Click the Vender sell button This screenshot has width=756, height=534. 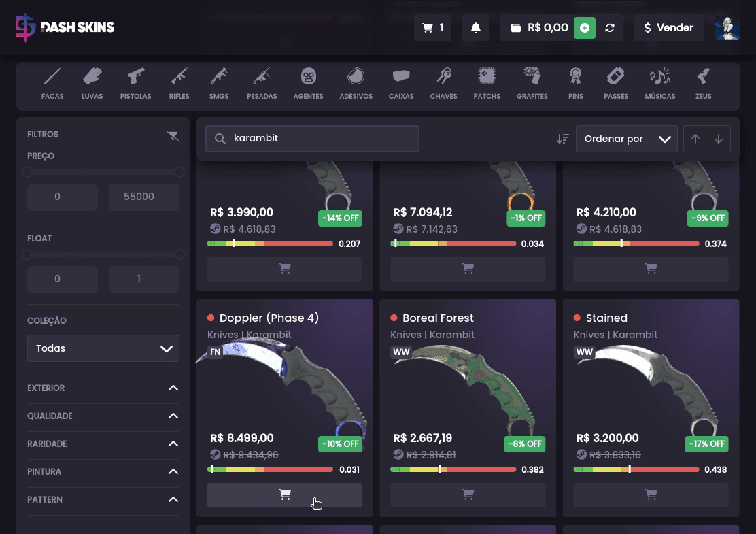coord(669,28)
